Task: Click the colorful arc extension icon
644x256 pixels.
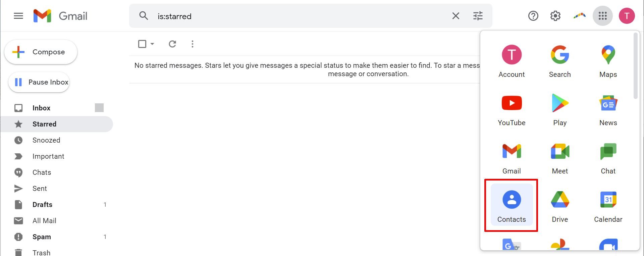Action: [580, 15]
